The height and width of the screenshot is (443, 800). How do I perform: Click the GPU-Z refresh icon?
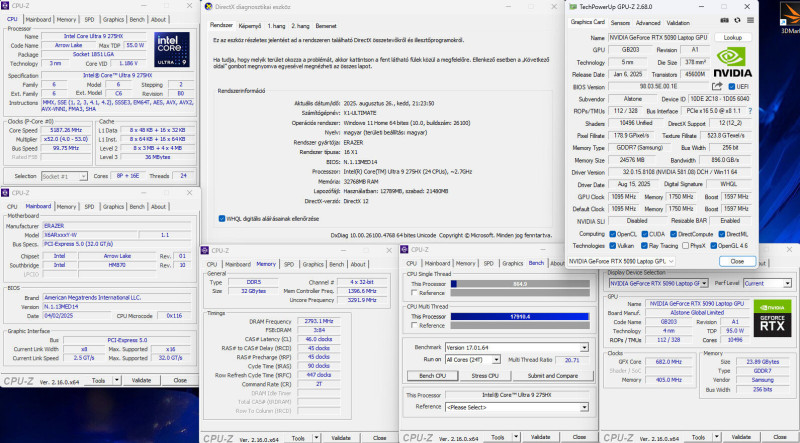(x=737, y=20)
